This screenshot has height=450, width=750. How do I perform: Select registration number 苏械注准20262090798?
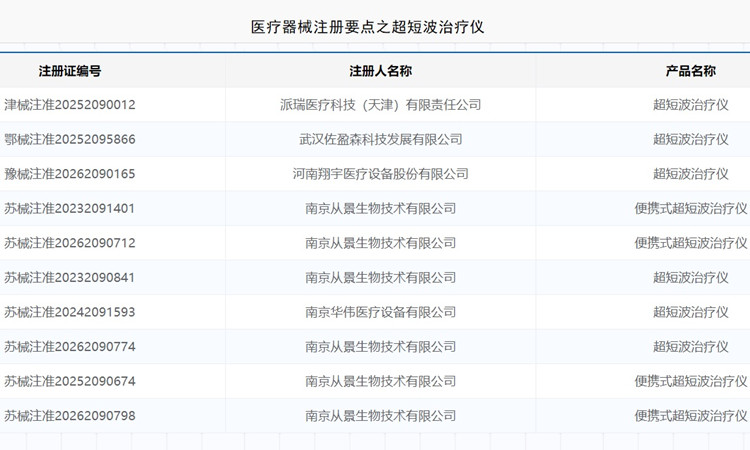pyautogui.click(x=70, y=416)
